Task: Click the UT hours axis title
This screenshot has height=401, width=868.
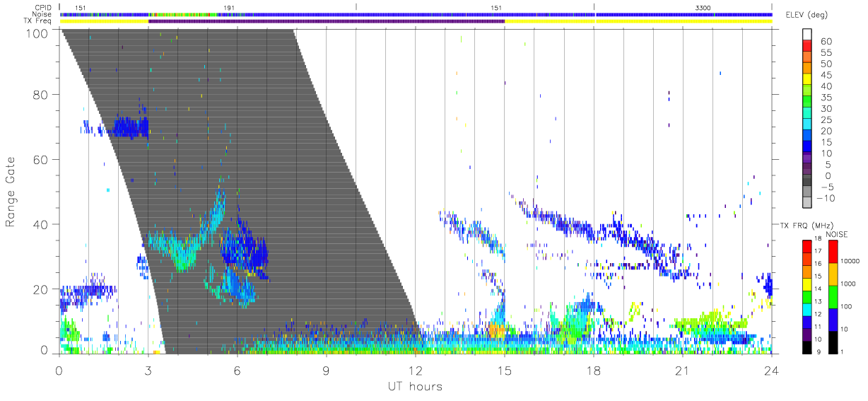Action: [x=415, y=386]
